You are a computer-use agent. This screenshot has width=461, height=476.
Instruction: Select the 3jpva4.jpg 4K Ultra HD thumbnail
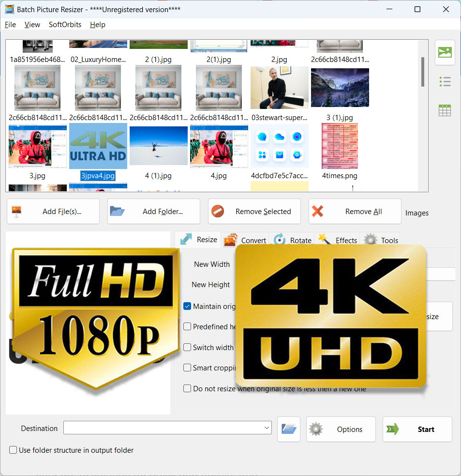[98, 146]
